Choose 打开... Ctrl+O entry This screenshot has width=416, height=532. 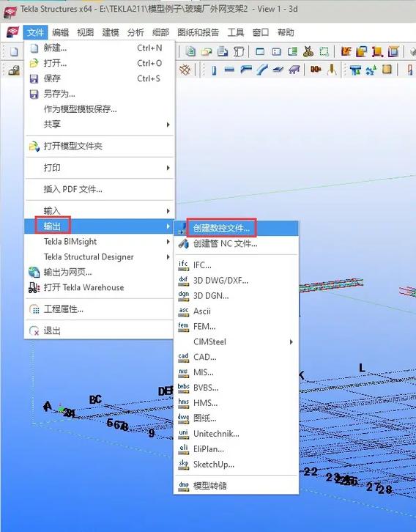[100, 64]
